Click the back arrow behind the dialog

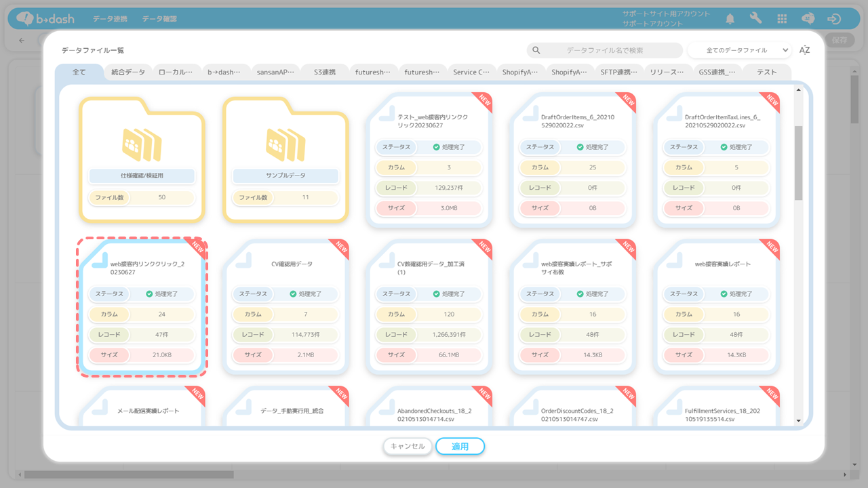(22, 41)
